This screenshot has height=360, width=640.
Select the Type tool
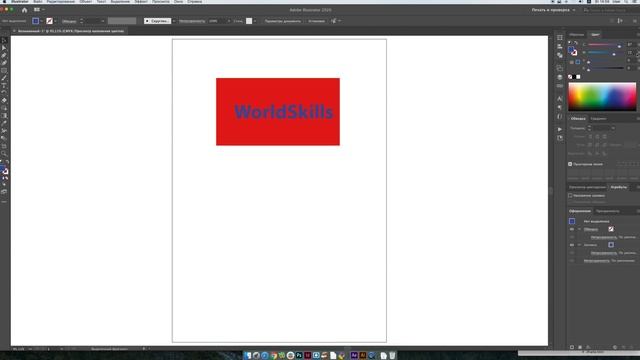[x=4, y=85]
